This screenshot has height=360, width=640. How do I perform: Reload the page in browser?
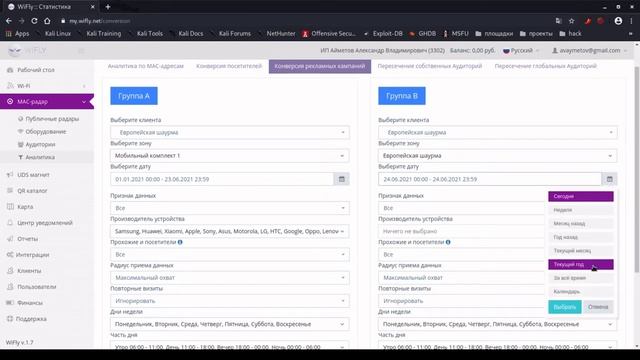(x=34, y=21)
